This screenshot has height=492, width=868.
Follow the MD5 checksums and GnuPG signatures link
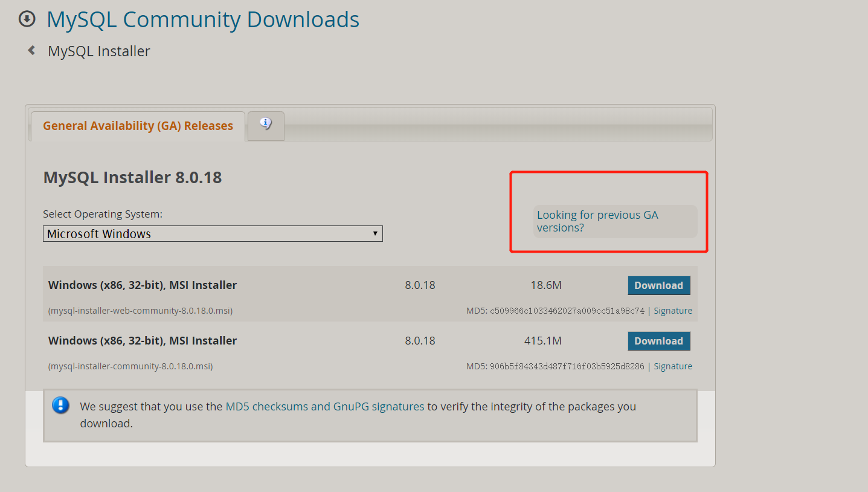pyautogui.click(x=324, y=406)
